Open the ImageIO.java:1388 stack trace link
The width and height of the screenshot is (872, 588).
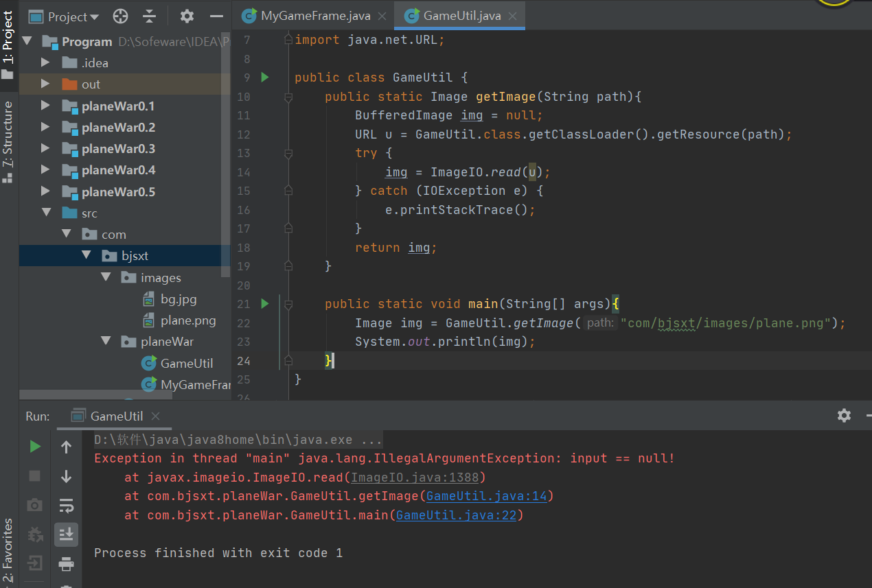coord(415,477)
